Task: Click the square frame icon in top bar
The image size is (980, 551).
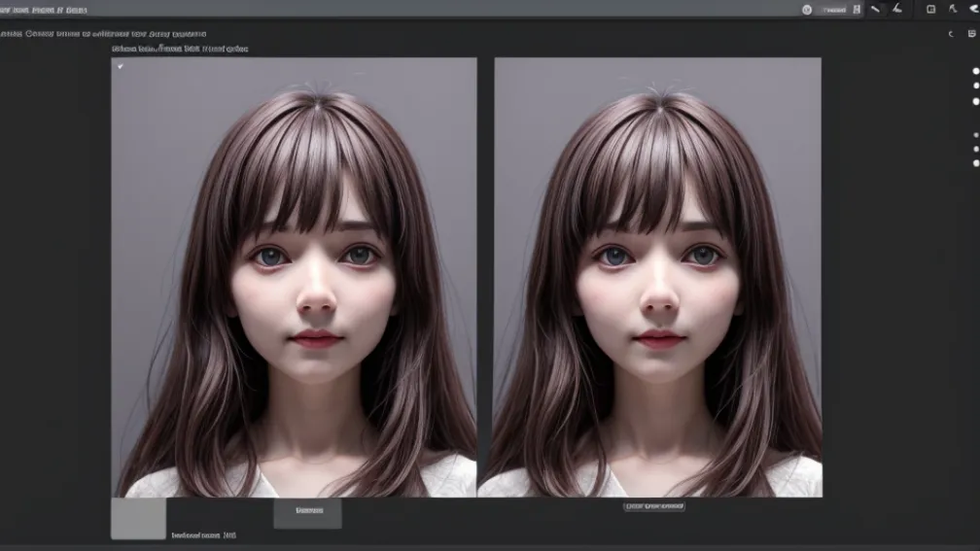Action: tap(930, 9)
